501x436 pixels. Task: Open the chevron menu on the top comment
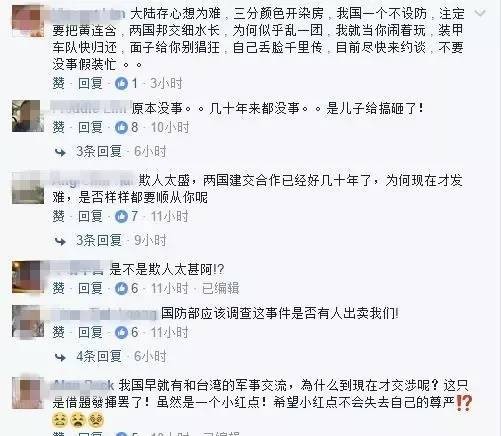[x=480, y=14]
